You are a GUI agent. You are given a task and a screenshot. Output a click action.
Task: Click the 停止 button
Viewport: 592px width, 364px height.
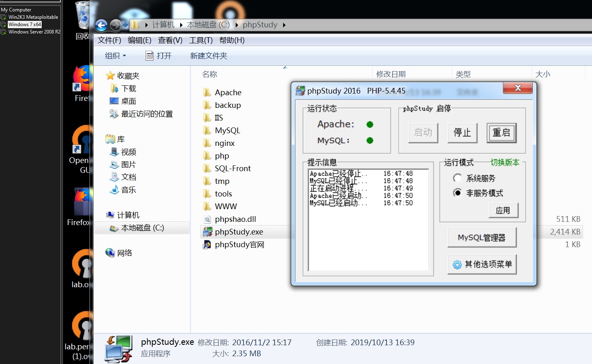[x=462, y=133]
